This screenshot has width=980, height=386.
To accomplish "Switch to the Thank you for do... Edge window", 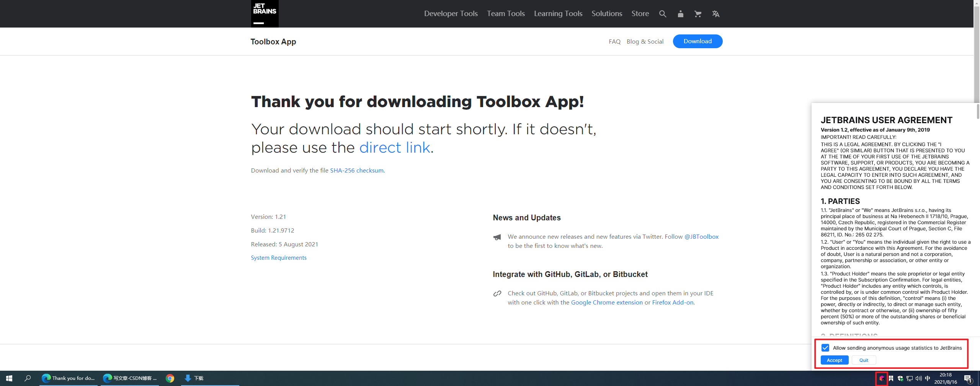I will 69,378.
